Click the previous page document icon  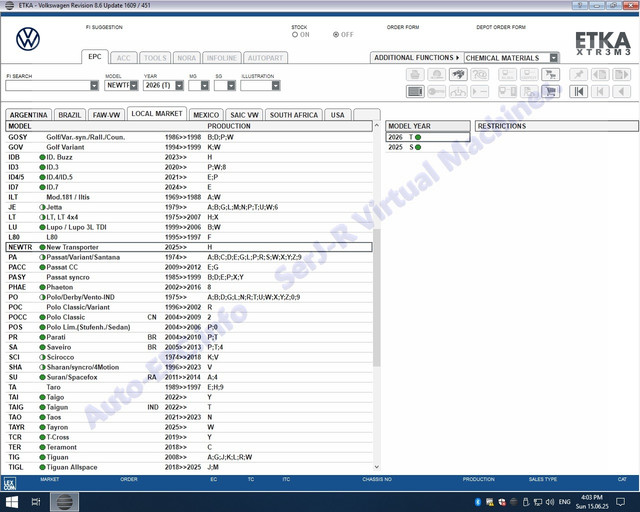coord(600,75)
